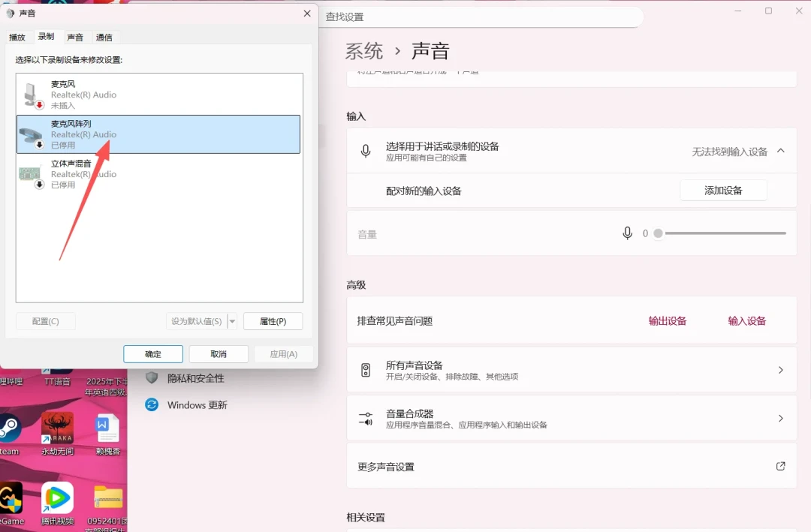Open the external link icon for 更多声音设置

pyautogui.click(x=780, y=466)
